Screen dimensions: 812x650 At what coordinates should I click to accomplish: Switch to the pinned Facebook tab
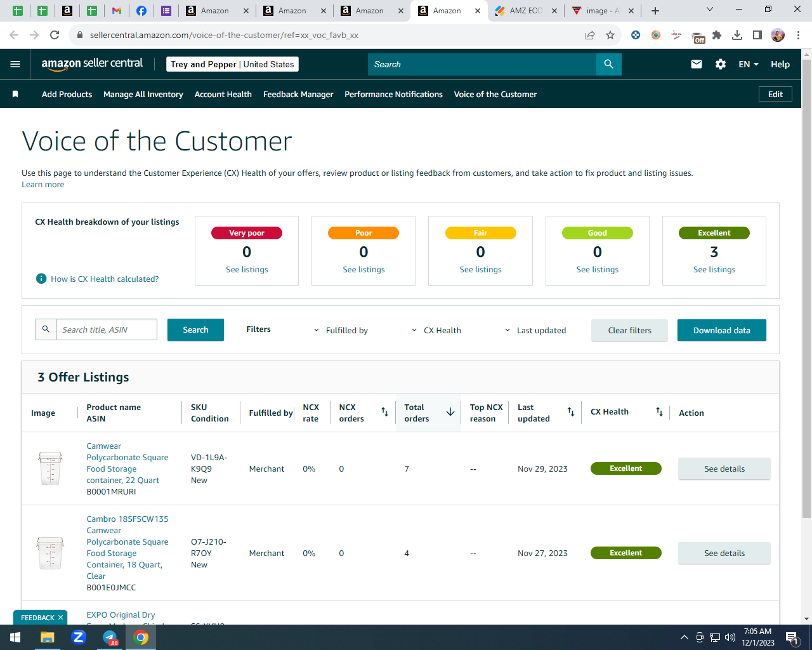coord(141,11)
